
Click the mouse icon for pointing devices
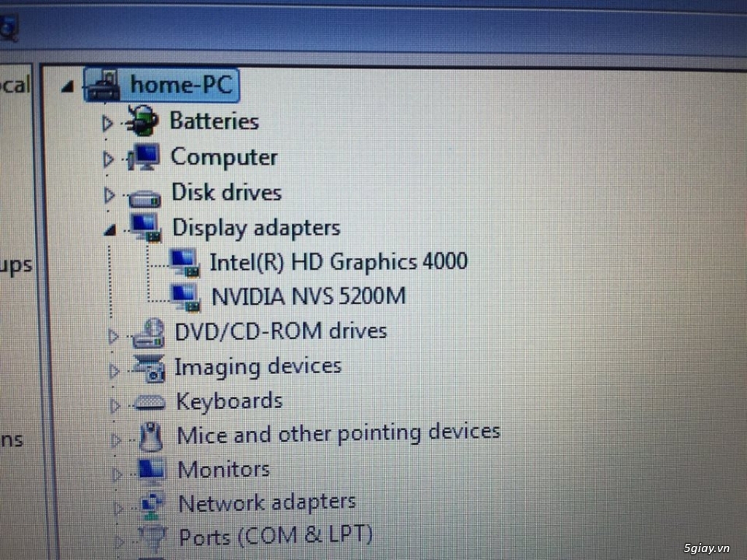tap(152, 437)
